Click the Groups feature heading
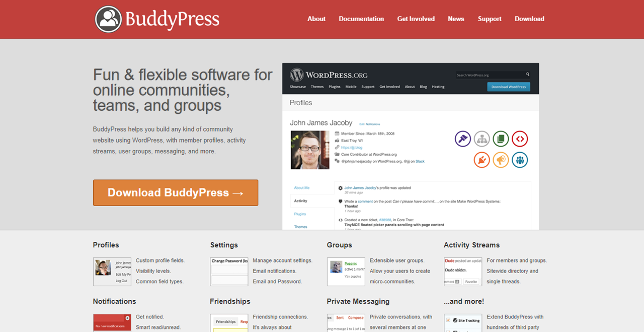 click(340, 245)
